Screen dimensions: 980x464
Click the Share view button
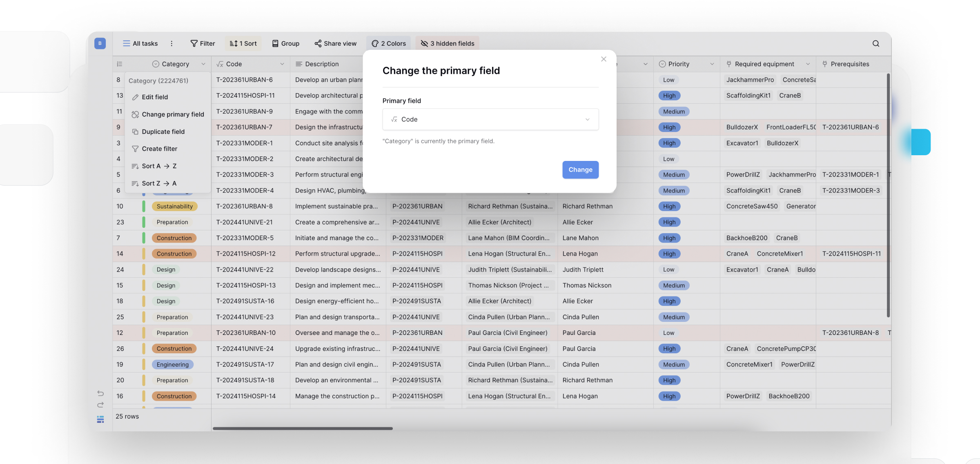pyautogui.click(x=335, y=44)
